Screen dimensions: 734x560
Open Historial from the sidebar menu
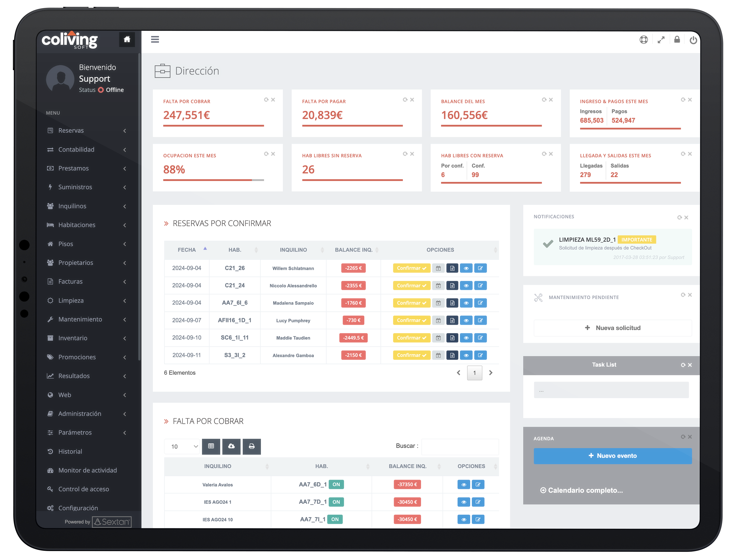(x=70, y=451)
